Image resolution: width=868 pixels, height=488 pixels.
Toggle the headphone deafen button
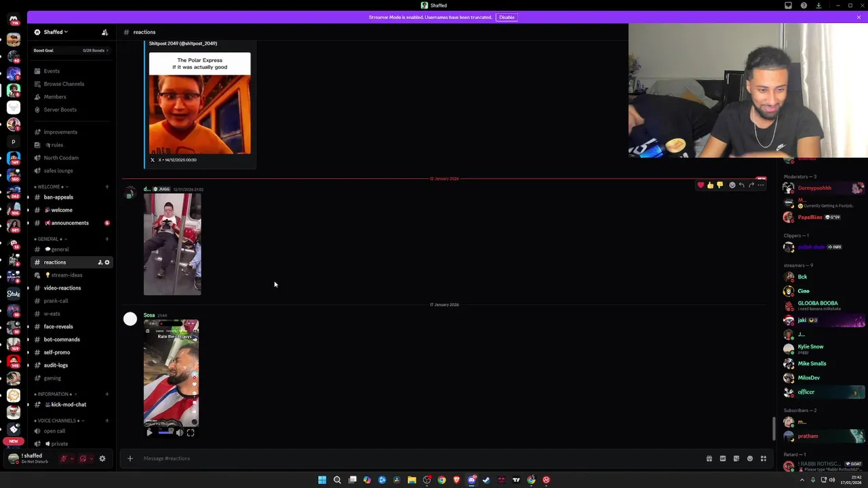point(83,459)
